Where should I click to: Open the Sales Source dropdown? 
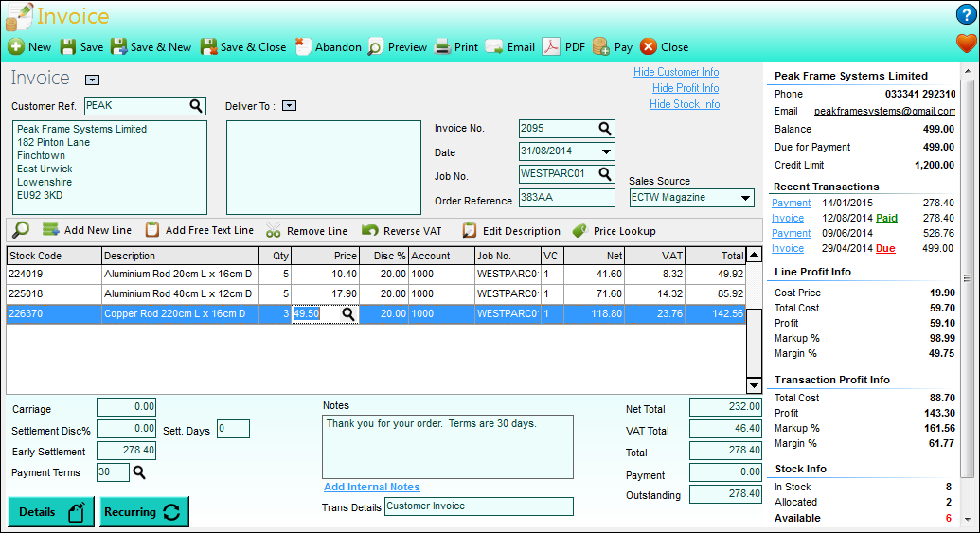pos(745,198)
